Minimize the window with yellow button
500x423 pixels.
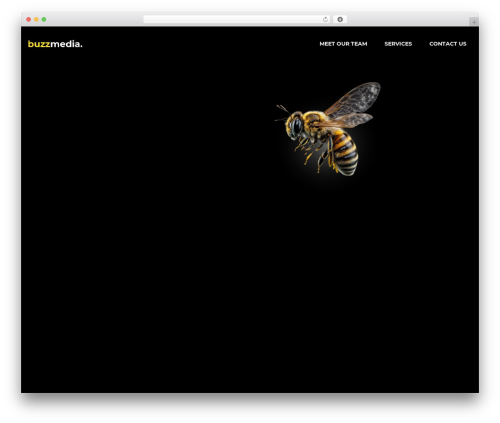pos(36,19)
